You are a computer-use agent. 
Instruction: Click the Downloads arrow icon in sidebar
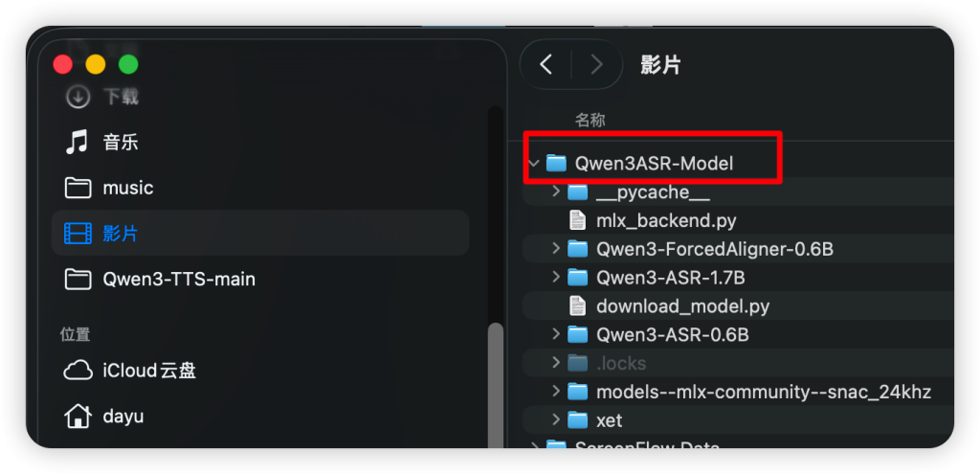point(77,97)
